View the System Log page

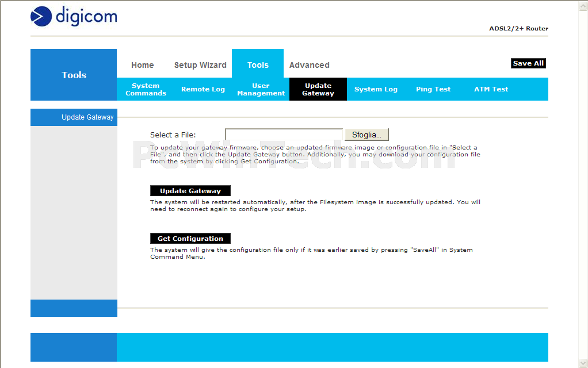(x=376, y=90)
